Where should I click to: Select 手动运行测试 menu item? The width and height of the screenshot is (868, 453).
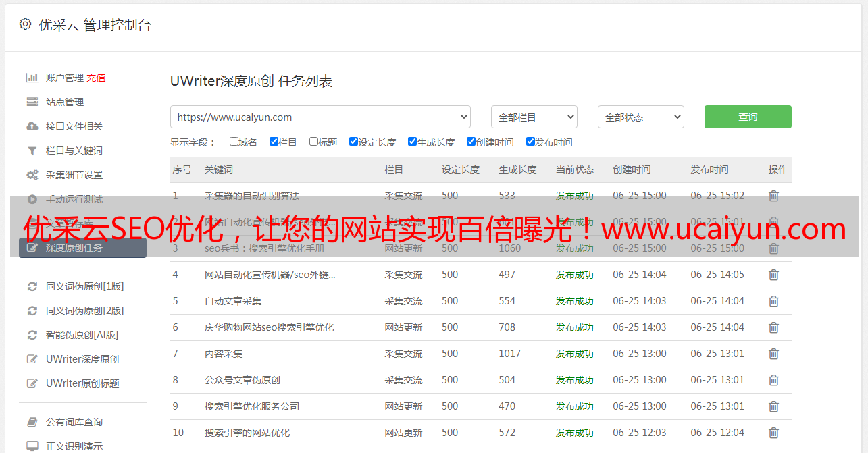coord(74,199)
